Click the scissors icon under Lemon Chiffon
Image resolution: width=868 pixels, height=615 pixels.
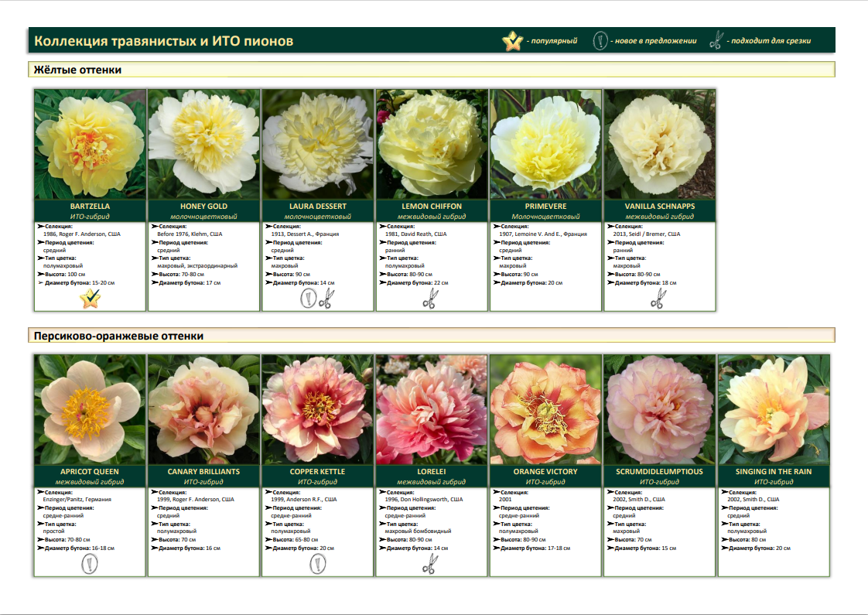[x=429, y=299]
